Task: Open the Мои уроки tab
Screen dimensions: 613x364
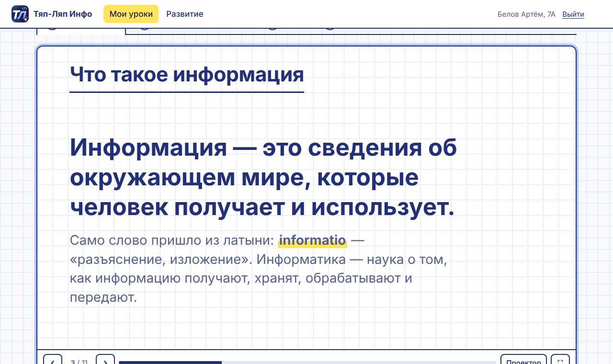Action: pos(131,14)
